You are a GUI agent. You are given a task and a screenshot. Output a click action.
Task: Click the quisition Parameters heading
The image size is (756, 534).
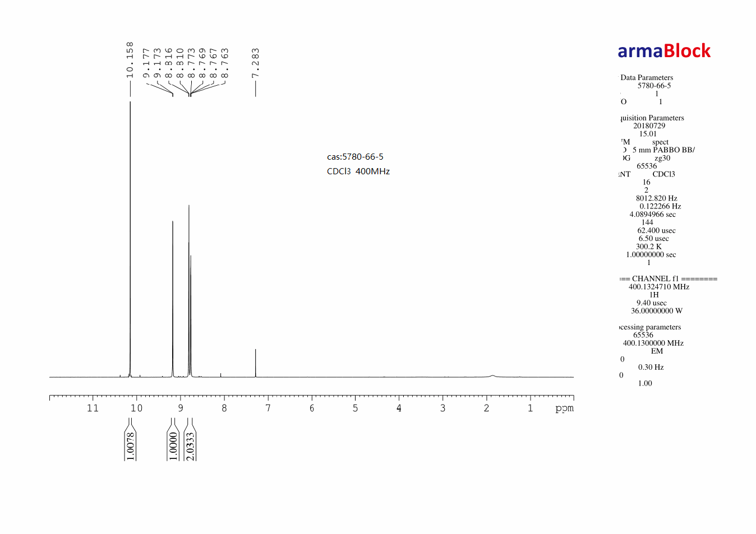pos(652,118)
